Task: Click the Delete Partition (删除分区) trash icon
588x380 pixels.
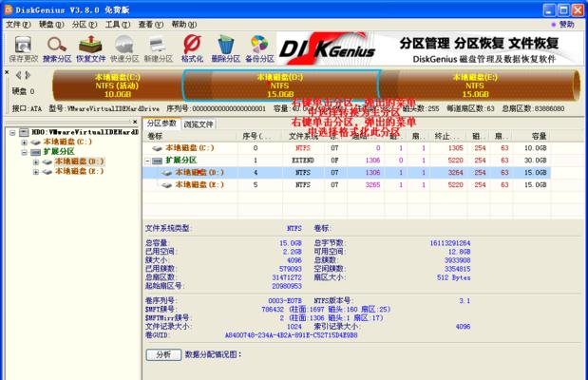Action: click(225, 48)
